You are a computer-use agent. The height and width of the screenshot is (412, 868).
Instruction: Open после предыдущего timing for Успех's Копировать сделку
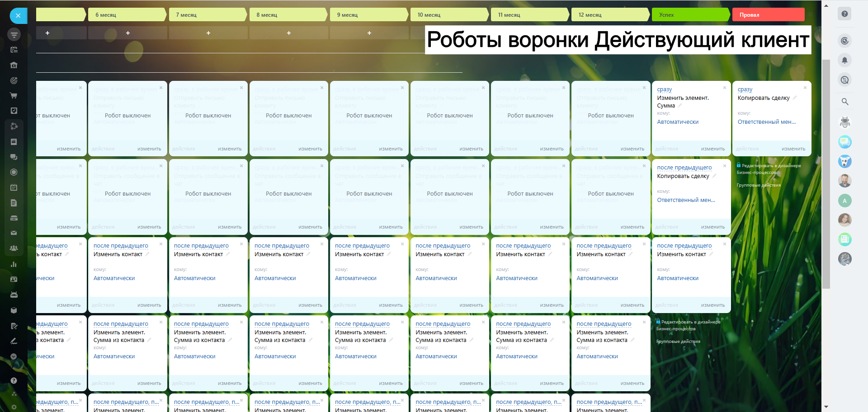click(x=684, y=168)
